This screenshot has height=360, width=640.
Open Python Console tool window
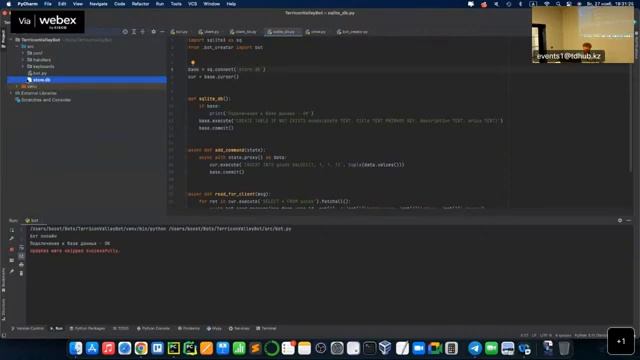[x=153, y=329]
